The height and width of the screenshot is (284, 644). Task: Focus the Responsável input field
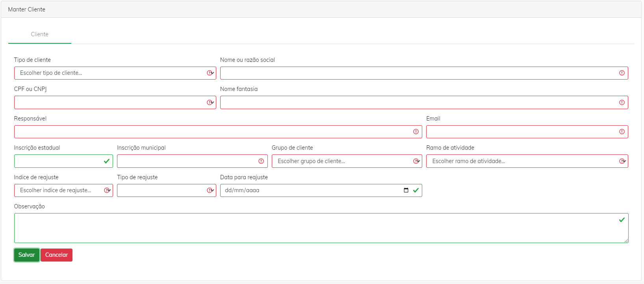point(218,132)
